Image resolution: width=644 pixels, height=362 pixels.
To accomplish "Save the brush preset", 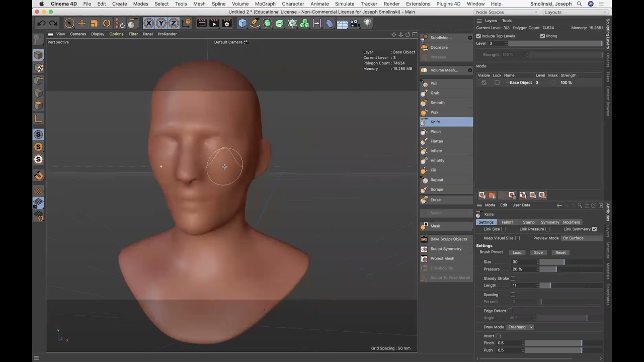I will pyautogui.click(x=538, y=252).
